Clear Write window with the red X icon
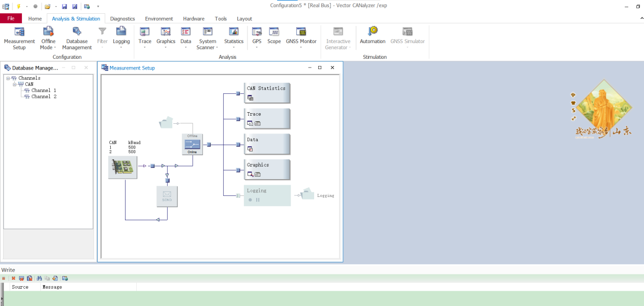 (14, 278)
